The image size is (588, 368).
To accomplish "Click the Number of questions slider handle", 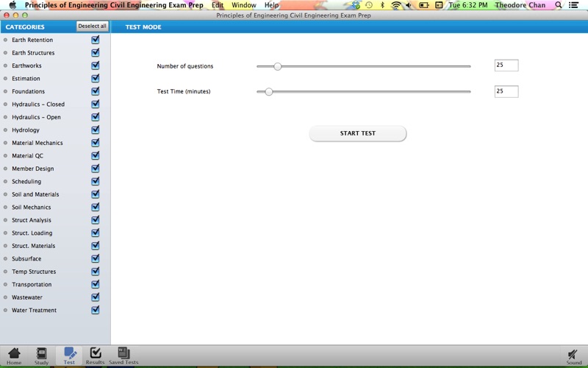I will [278, 66].
